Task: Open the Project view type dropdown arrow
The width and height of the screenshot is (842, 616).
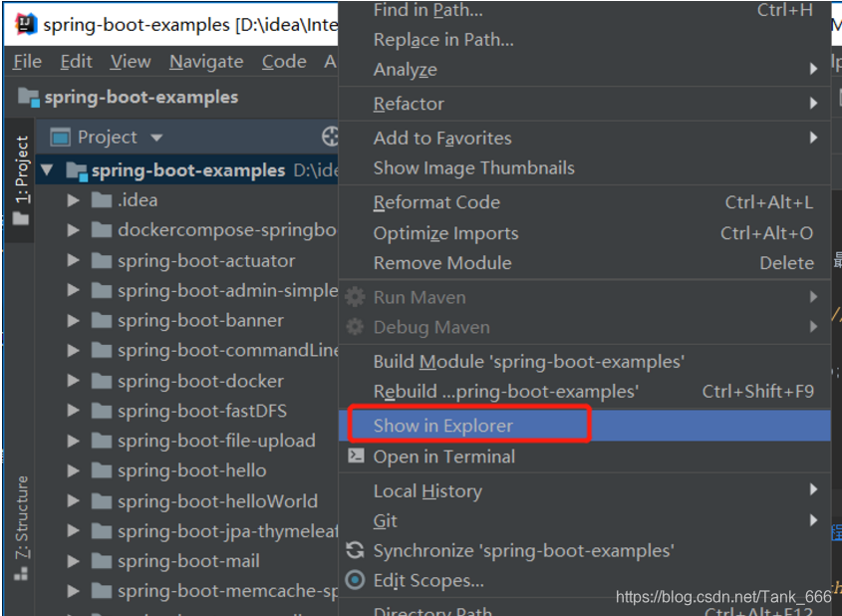Action: point(156,138)
